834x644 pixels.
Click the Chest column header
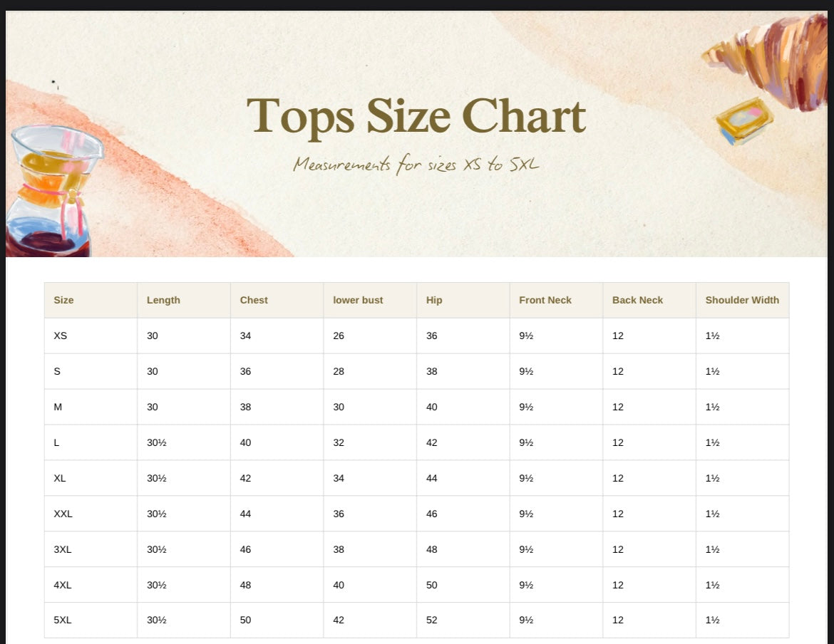(x=254, y=300)
